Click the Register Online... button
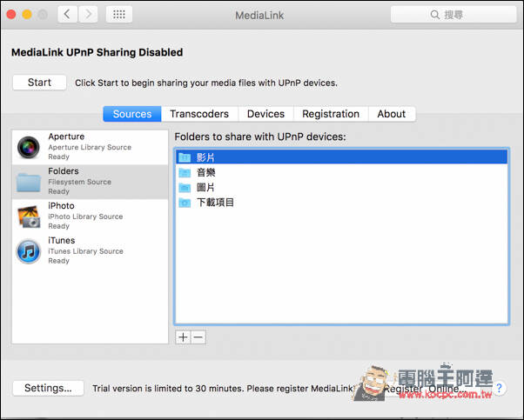The height and width of the screenshot is (420, 524). pos(425,389)
